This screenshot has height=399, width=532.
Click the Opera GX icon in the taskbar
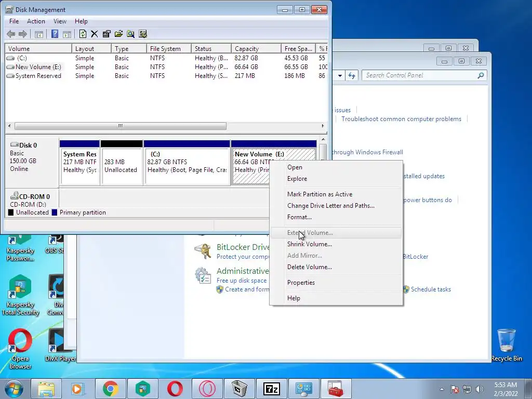coord(207,389)
